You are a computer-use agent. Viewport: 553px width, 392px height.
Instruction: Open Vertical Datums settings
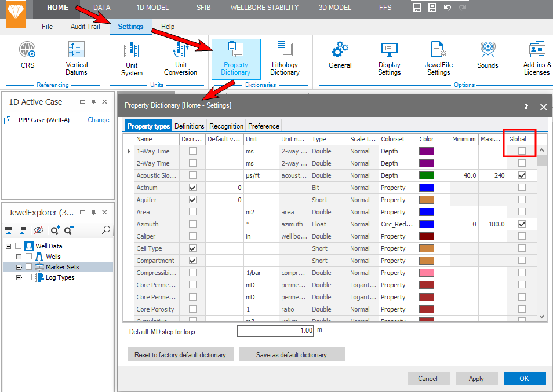pyautogui.click(x=77, y=58)
